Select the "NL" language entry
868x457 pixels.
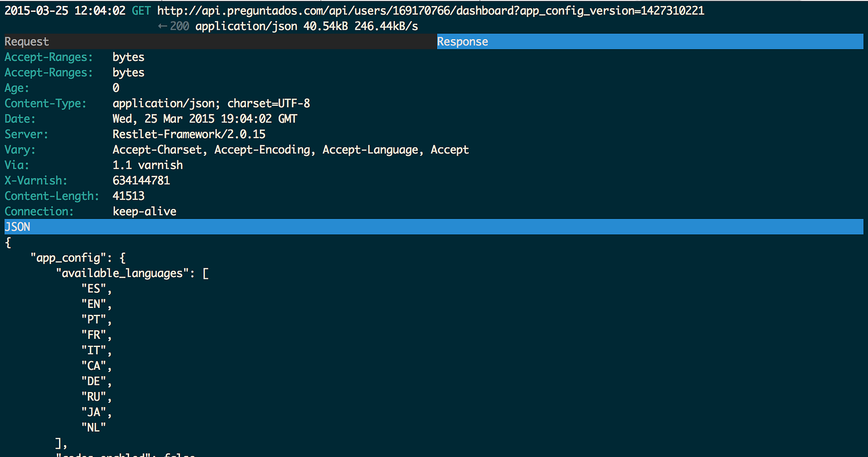click(93, 428)
